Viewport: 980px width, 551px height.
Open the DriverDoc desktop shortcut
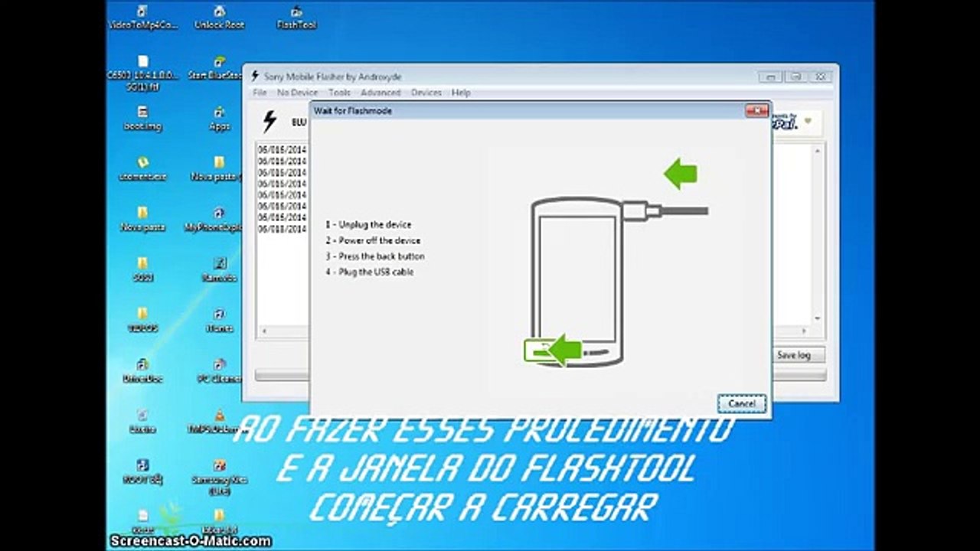[x=143, y=370]
